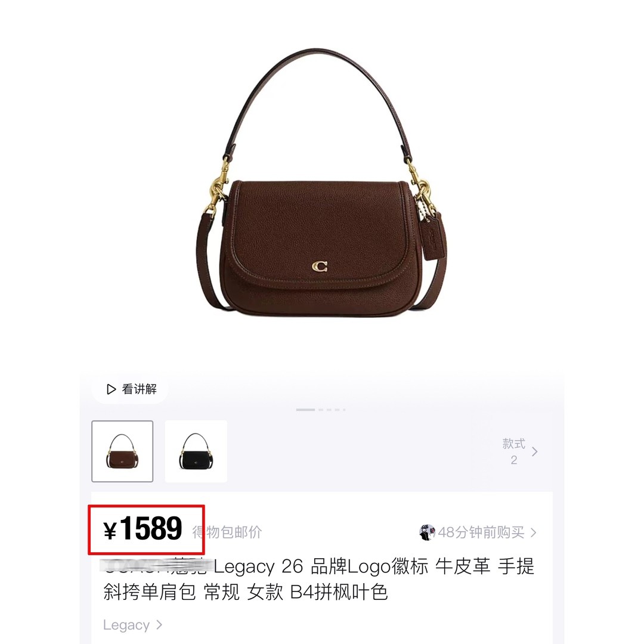This screenshot has width=644, height=644.
Task: Open the 得物包邮价 price info
Action: [x=227, y=532]
